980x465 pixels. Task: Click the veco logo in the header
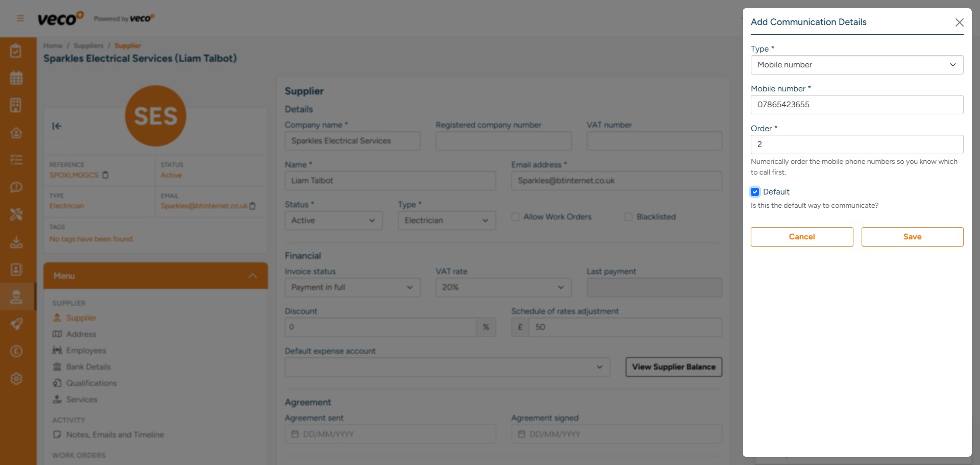click(60, 18)
